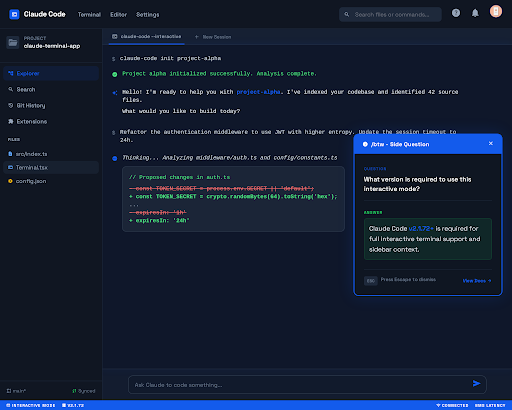Close the Side Question panel
The width and height of the screenshot is (512, 410).
491,143
